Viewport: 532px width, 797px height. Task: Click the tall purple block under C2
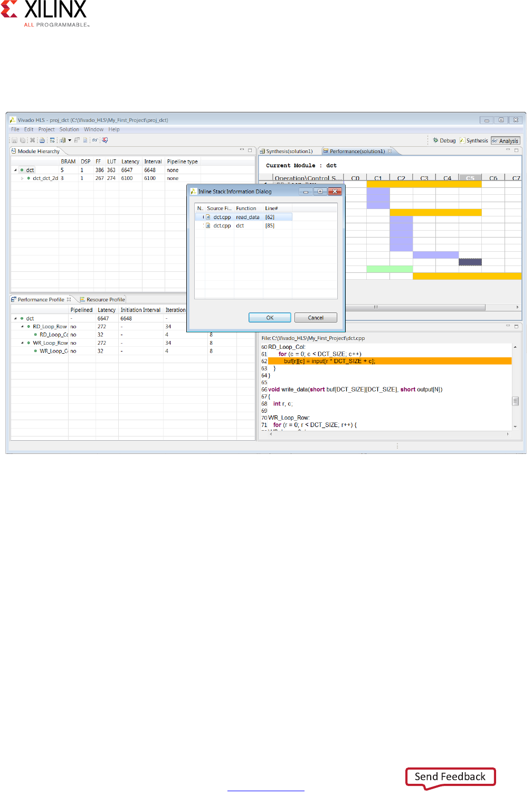pyautogui.click(x=401, y=233)
